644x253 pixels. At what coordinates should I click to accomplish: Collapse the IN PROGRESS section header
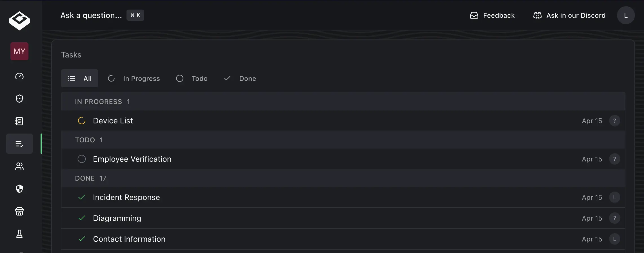(x=343, y=101)
